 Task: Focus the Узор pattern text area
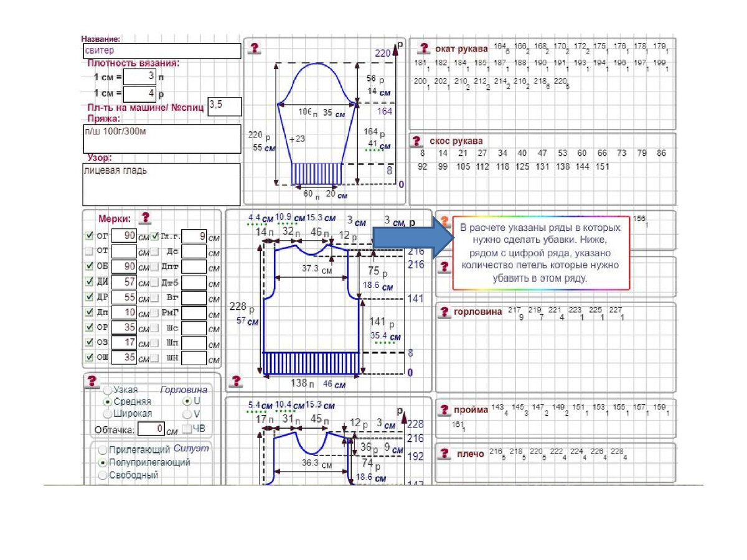(x=162, y=185)
